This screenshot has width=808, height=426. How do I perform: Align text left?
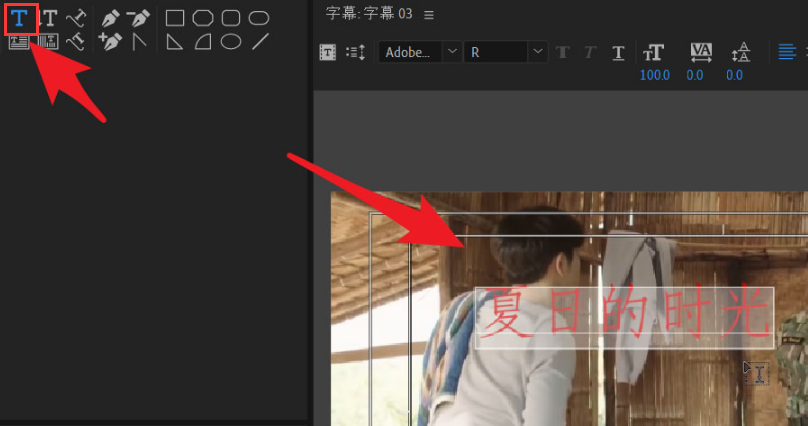click(787, 52)
